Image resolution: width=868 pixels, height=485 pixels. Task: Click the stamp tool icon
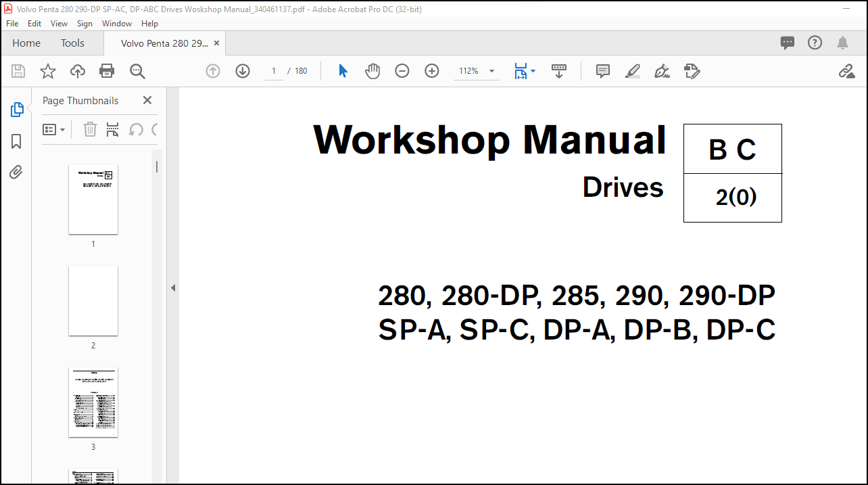tap(692, 71)
